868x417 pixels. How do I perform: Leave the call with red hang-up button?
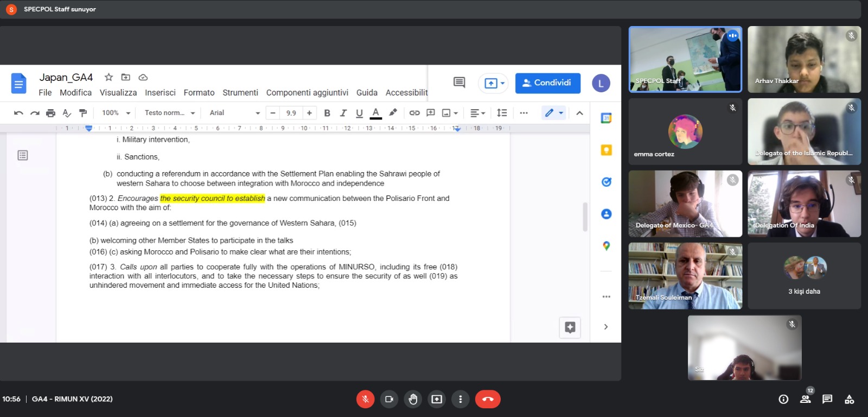[x=488, y=399]
